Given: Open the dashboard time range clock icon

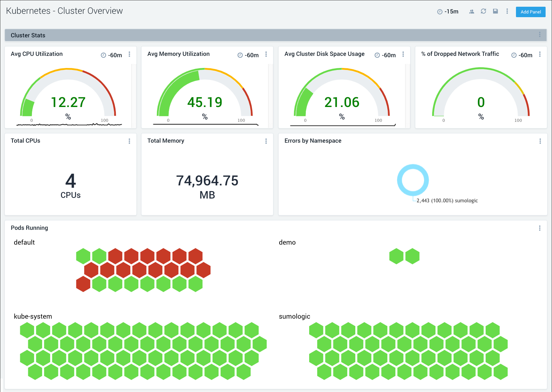Looking at the screenshot, I should point(440,11).
